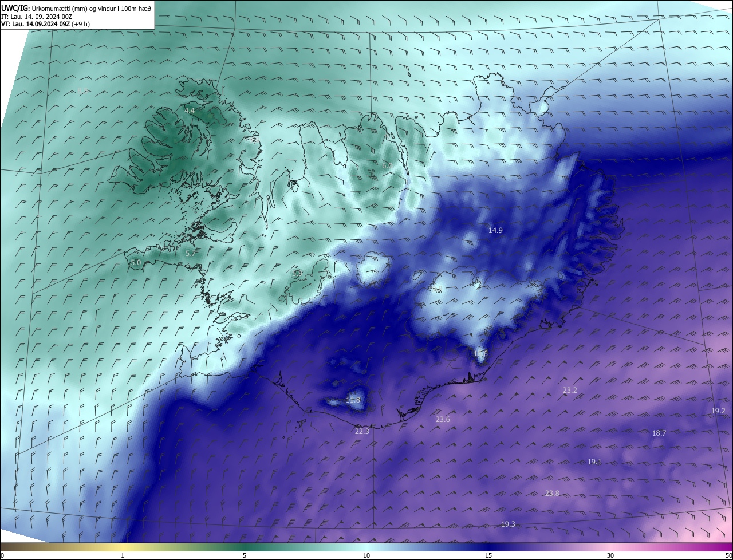Click the valid time line "VT: Lau. 14.09.2024 09Z"
This screenshot has height=560, width=733.
click(34, 24)
